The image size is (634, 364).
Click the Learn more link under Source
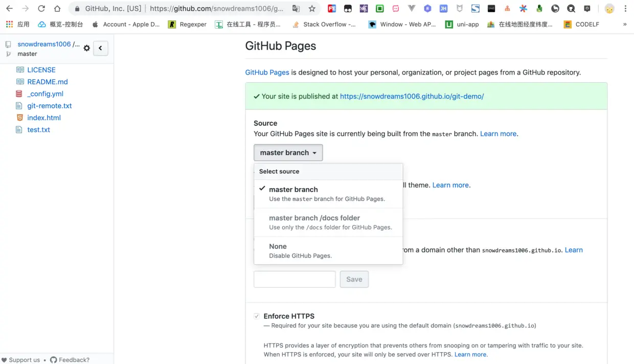pyautogui.click(x=497, y=133)
